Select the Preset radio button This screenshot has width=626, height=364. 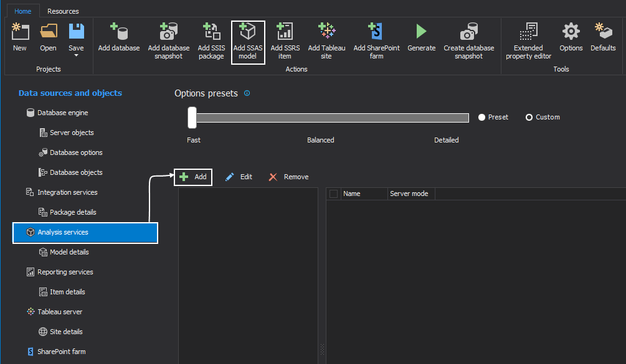482,117
